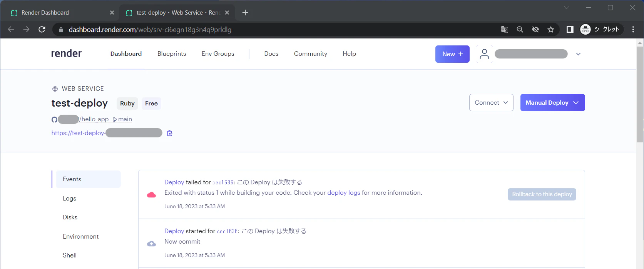Click the zoom magnifier icon in address bar

tap(520, 29)
